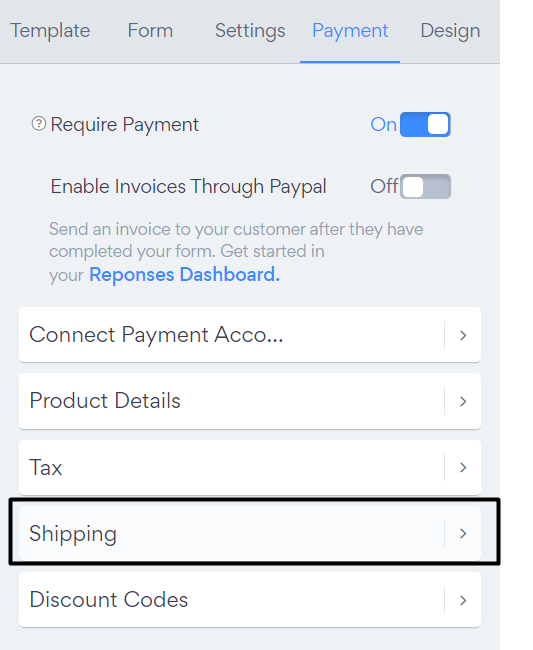This screenshot has height=650, width=533.
Task: Open the Tax settings section
Action: coord(250,467)
